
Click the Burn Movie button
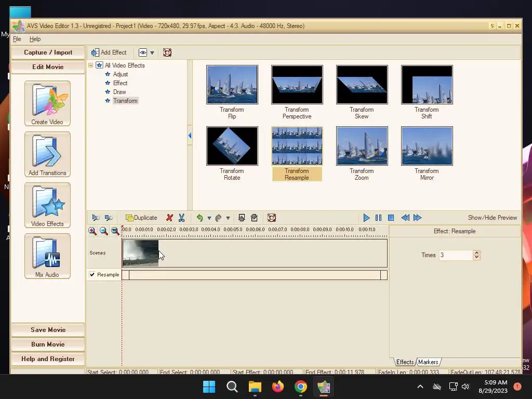pos(48,344)
